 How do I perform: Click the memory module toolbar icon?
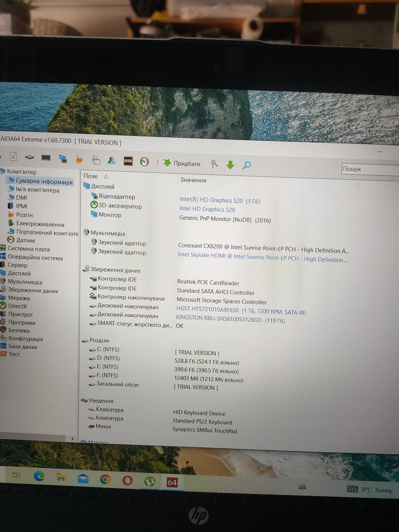[x=46, y=158]
